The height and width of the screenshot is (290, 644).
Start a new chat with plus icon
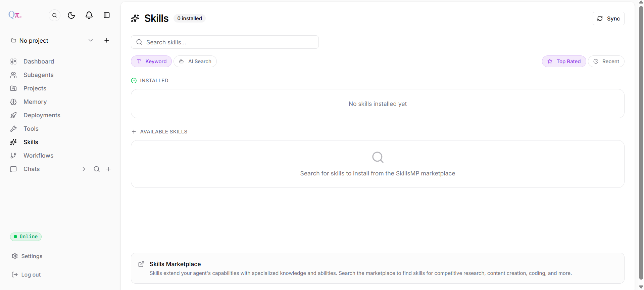(x=108, y=169)
